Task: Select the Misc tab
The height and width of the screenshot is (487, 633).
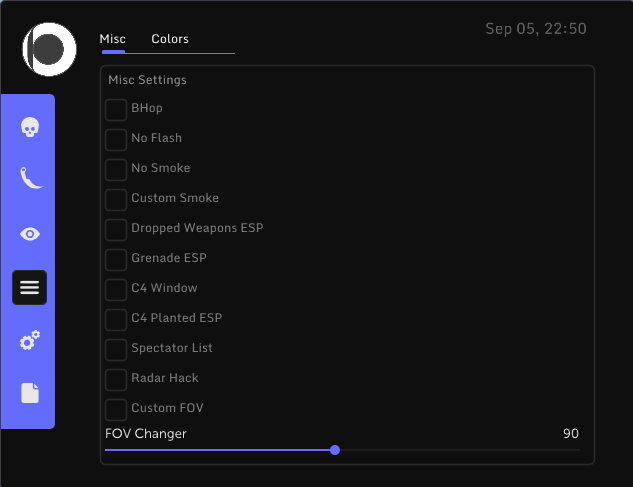Action: coord(113,39)
